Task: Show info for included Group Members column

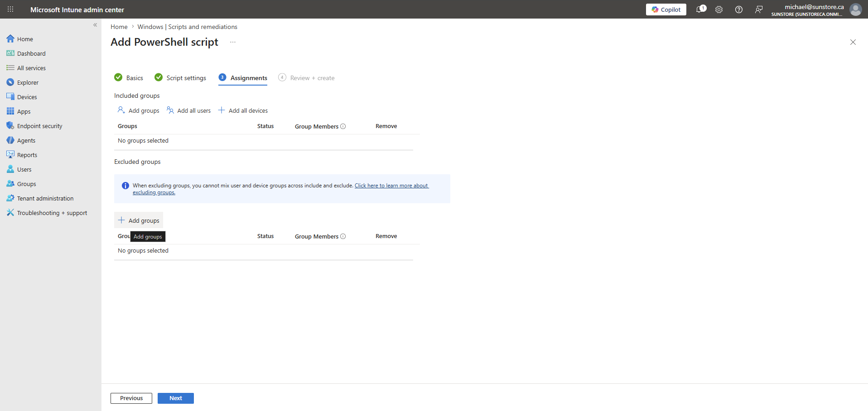Action: coord(343,126)
